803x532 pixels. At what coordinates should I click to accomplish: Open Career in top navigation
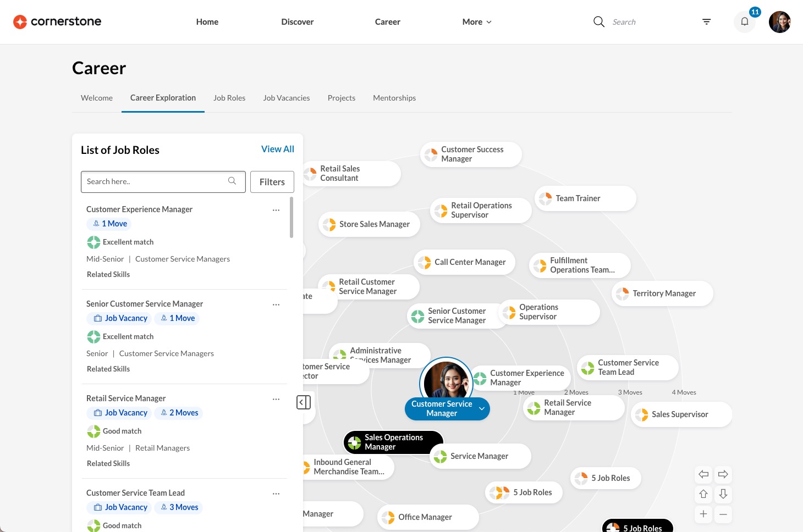click(388, 22)
